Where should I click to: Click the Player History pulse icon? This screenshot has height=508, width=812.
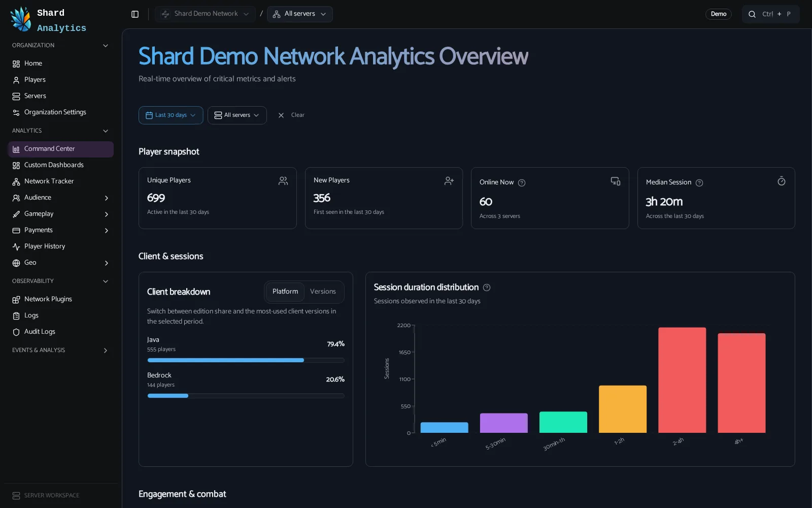[16, 246]
